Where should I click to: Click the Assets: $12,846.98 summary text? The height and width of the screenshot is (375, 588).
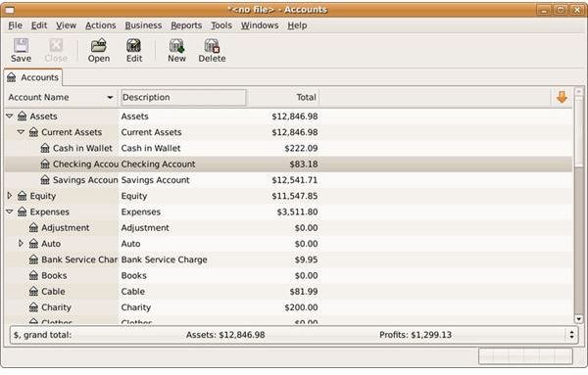(x=225, y=335)
